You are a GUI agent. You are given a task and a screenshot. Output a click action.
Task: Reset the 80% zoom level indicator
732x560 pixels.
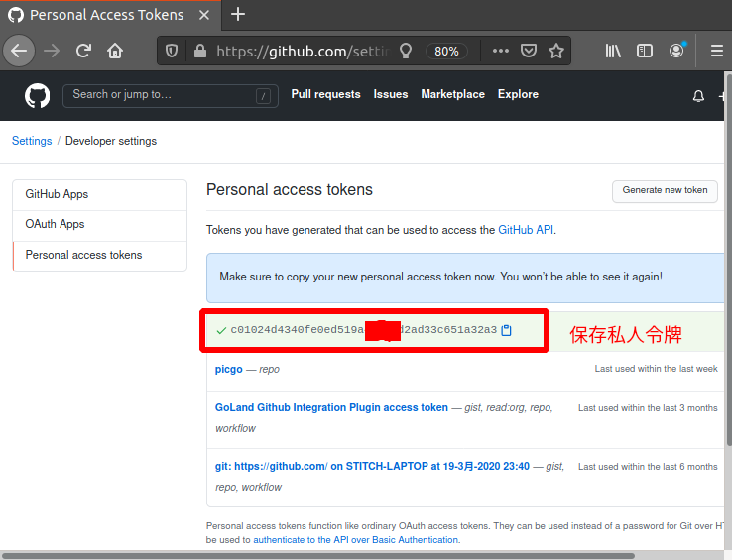tap(446, 51)
